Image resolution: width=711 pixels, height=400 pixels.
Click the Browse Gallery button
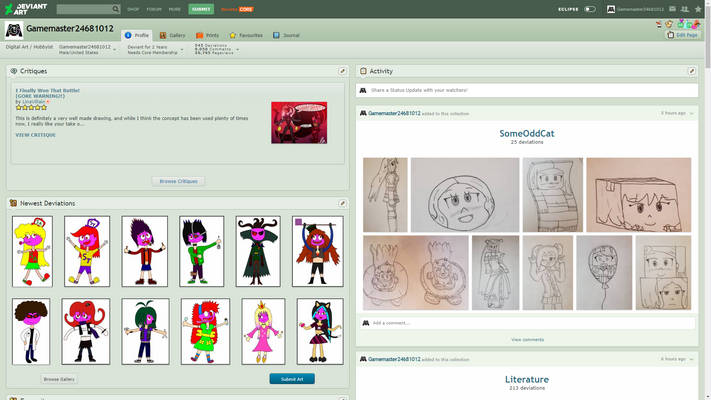click(x=59, y=379)
